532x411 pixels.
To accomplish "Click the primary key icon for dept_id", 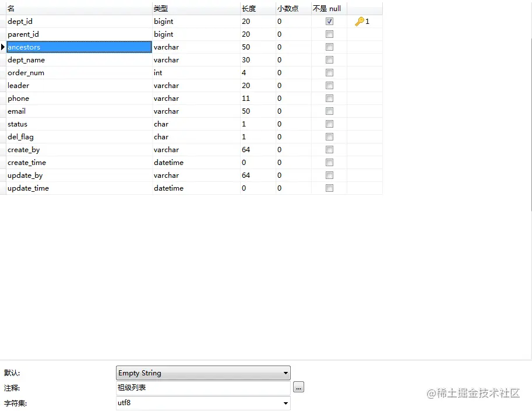I will [360, 22].
